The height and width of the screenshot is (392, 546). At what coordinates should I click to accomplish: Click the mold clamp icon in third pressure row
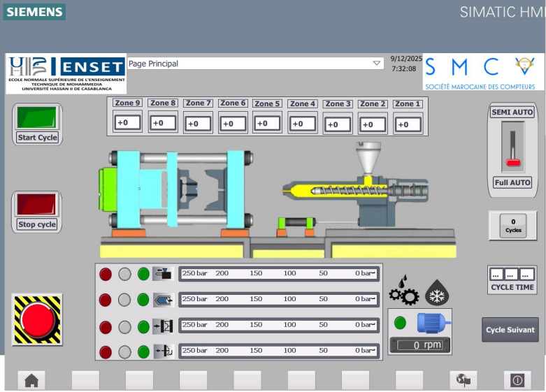164,326
